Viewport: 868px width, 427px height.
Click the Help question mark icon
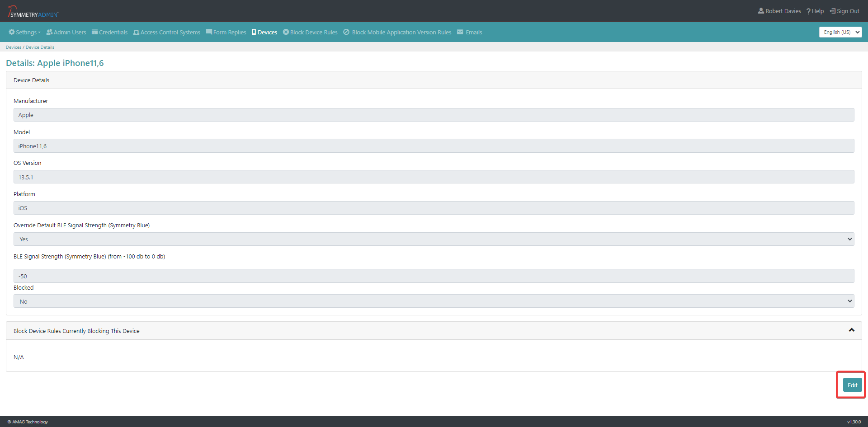point(808,11)
